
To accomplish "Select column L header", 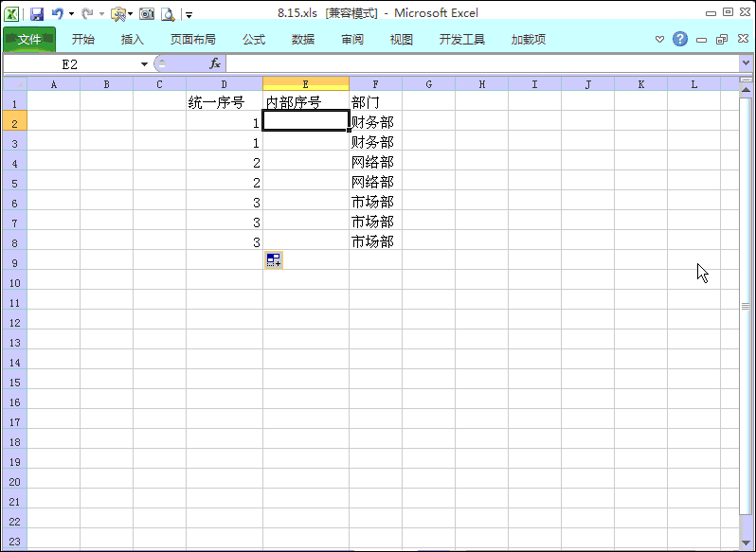I will 693,84.
